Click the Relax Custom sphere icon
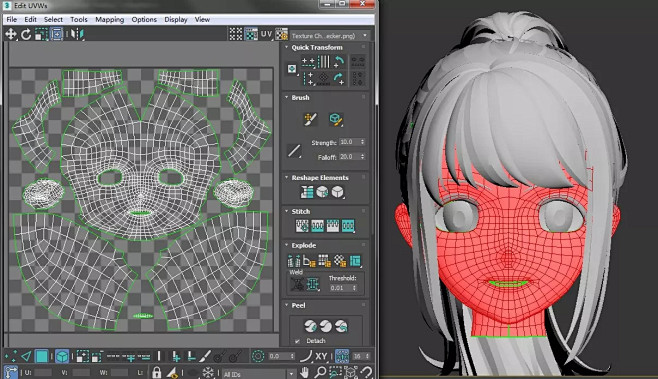The height and width of the screenshot is (379, 658). 337,192
